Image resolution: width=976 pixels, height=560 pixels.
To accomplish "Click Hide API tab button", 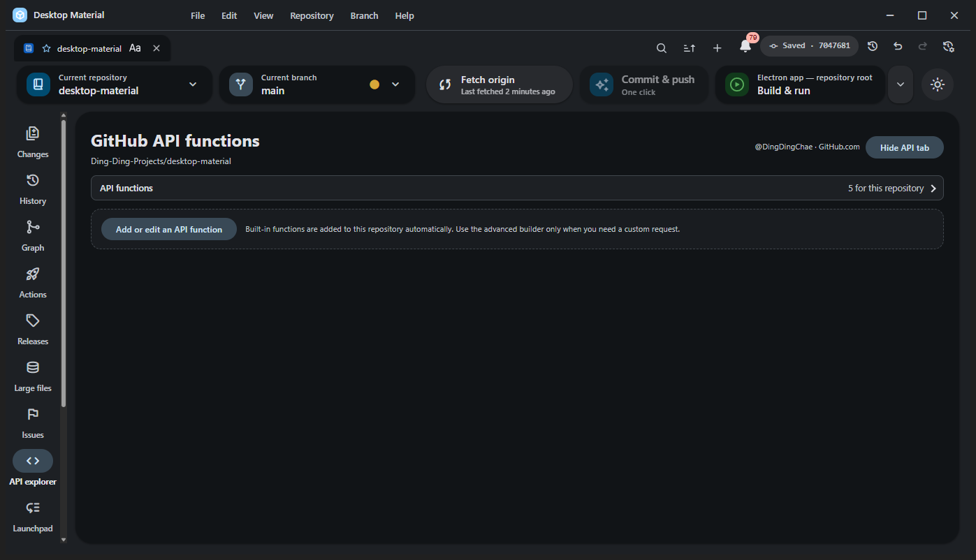I will [x=905, y=147].
